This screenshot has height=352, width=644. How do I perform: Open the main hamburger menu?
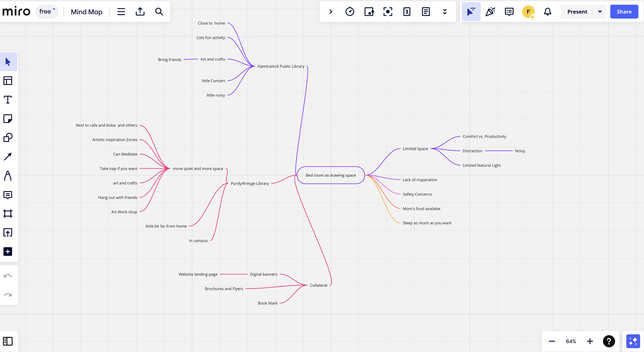click(121, 12)
